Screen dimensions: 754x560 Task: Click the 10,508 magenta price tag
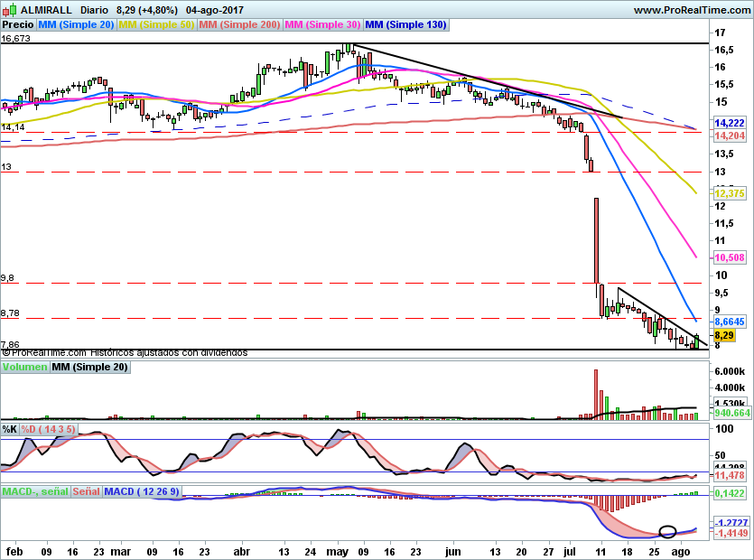[729, 257]
